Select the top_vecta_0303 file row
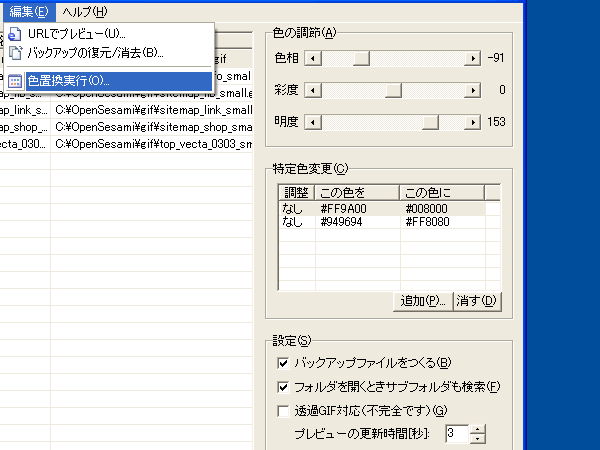Image resolution: width=600 pixels, height=450 pixels. tap(126, 144)
